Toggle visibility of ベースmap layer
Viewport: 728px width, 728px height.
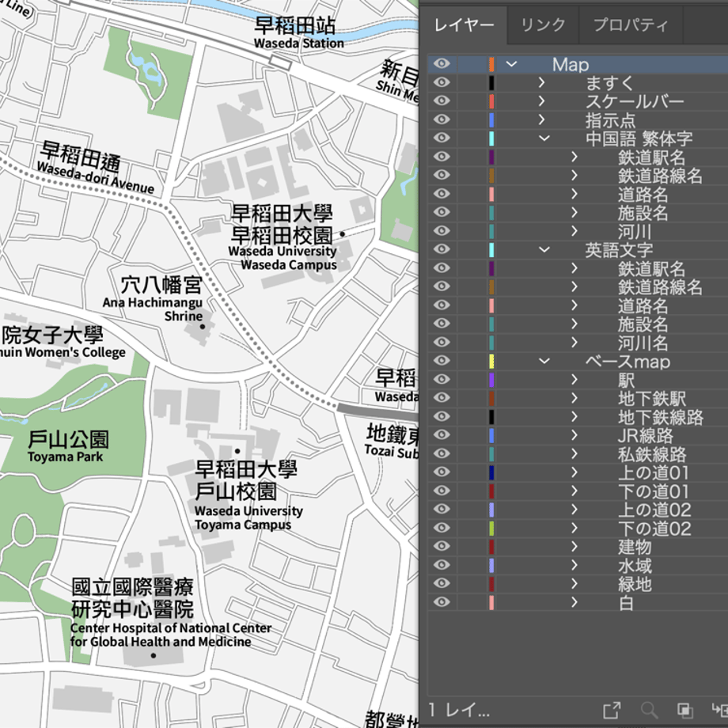[442, 361]
